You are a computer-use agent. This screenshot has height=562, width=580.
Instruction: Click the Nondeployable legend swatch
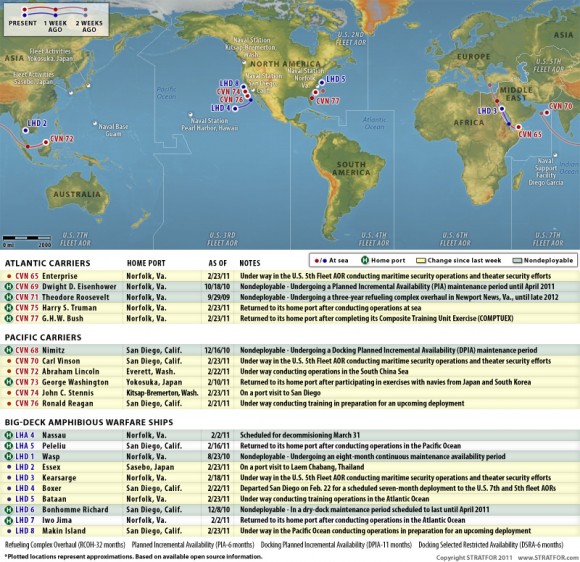coord(517,260)
